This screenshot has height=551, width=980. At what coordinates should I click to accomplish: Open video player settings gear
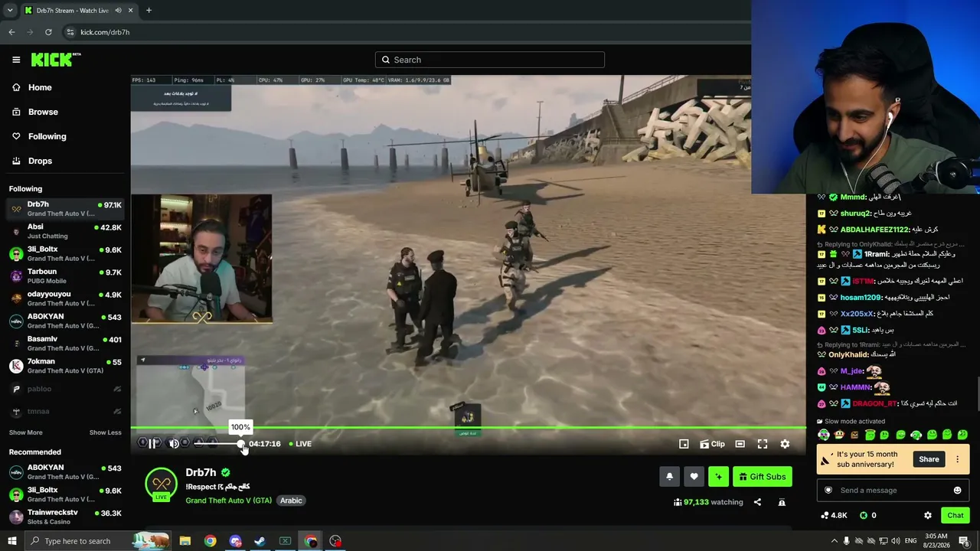785,444
